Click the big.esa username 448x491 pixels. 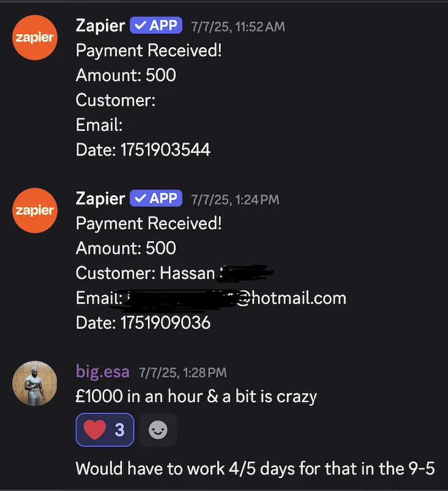pos(103,372)
